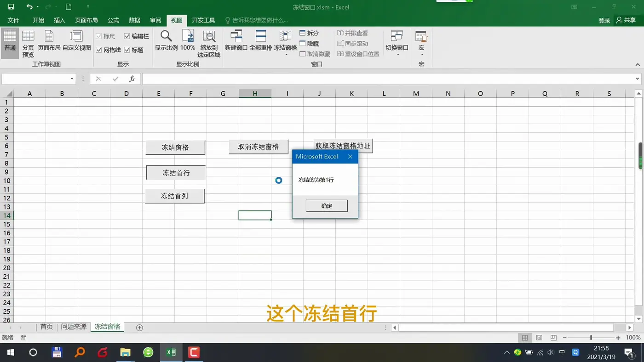Click the vertical scrollbar down arrow
The image size is (644, 362).
pos(638,319)
